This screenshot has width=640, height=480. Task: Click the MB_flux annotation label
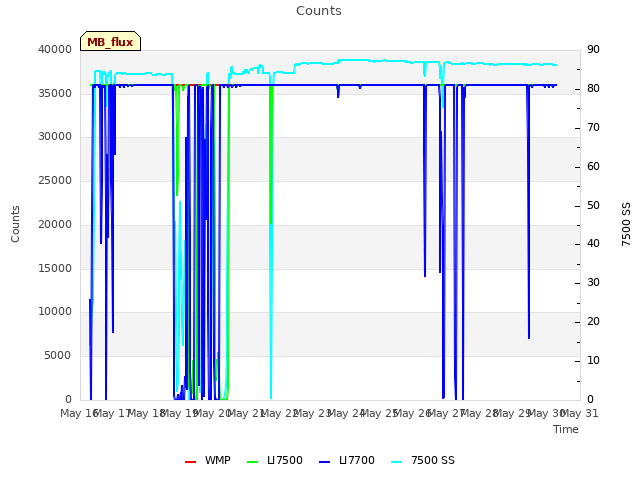pos(110,41)
